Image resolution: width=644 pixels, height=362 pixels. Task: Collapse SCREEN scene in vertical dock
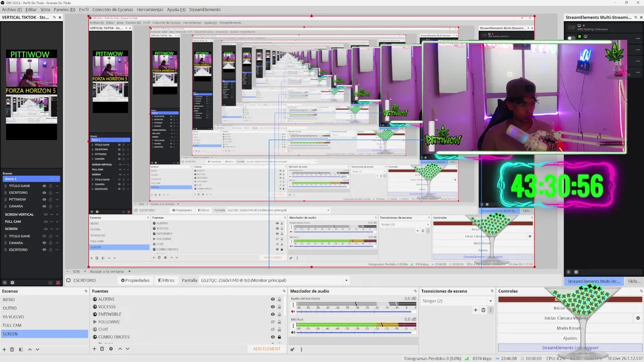pos(57,229)
